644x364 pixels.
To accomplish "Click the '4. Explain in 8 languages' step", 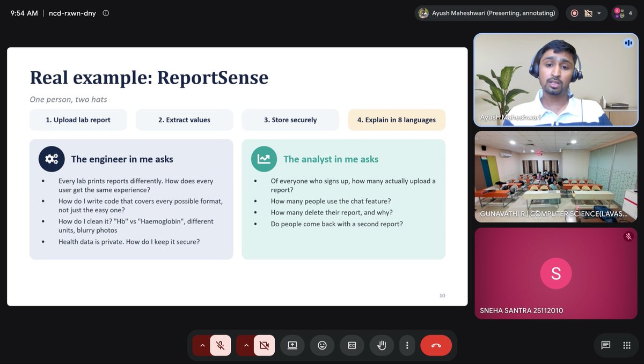I will (x=397, y=120).
